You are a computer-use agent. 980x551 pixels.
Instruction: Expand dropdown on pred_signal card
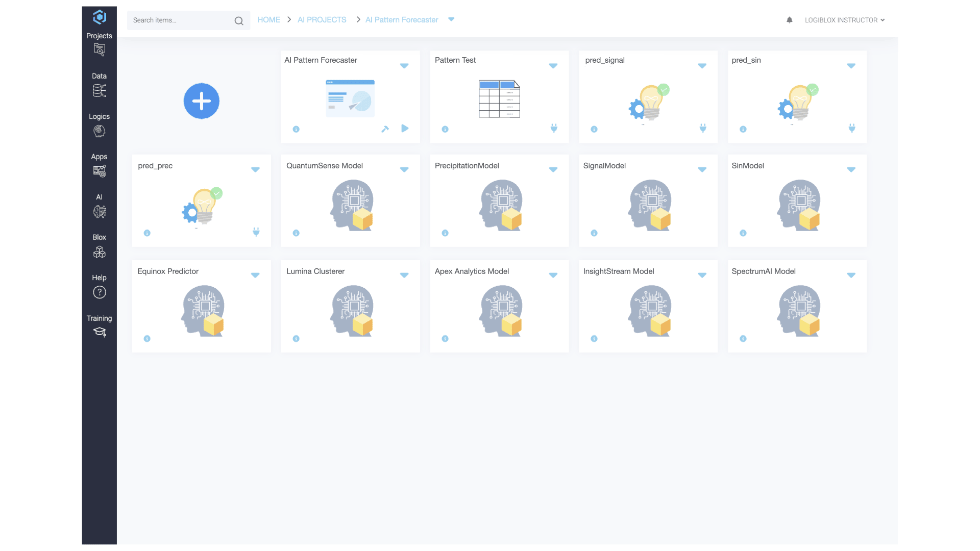pyautogui.click(x=702, y=66)
